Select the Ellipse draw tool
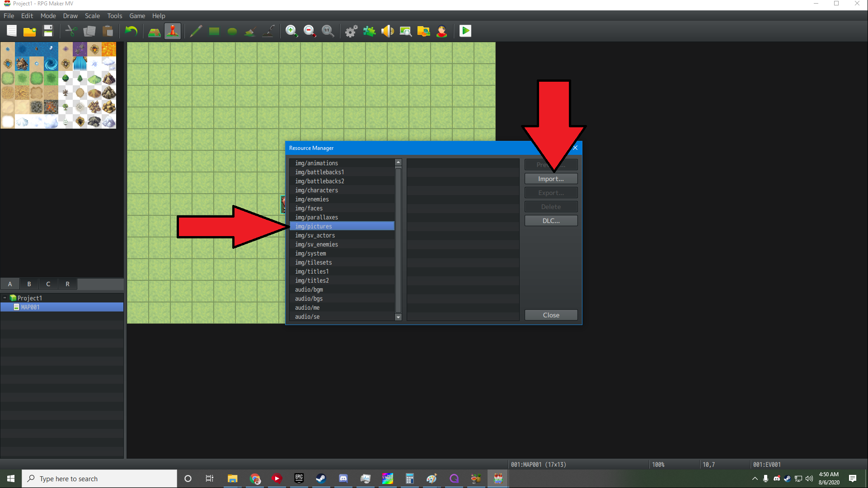The image size is (868, 488). (x=232, y=31)
